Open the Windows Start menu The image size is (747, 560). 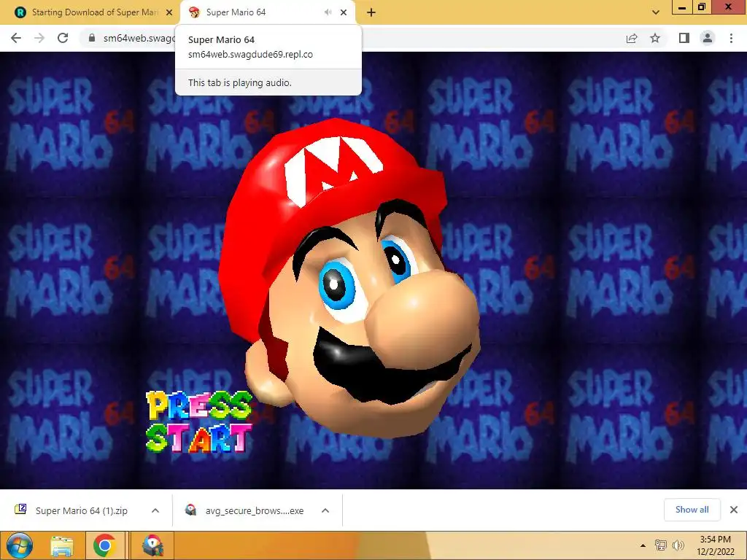coord(20,545)
